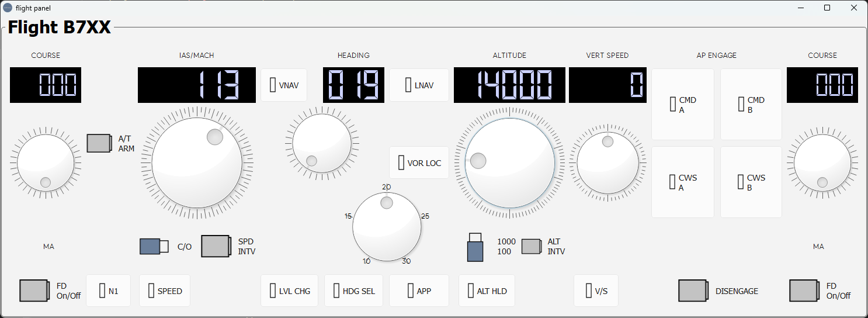
Task: Engage CWS A mode
Action: point(682,182)
